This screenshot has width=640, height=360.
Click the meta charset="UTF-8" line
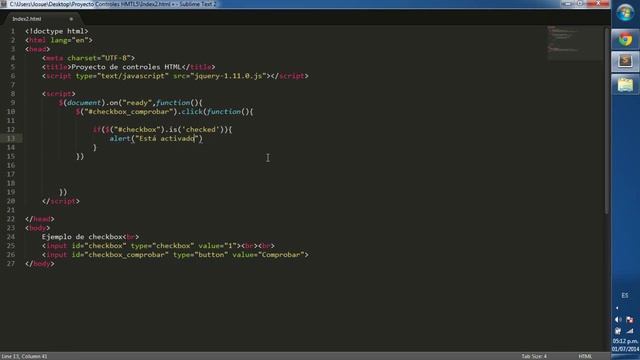pos(88,58)
